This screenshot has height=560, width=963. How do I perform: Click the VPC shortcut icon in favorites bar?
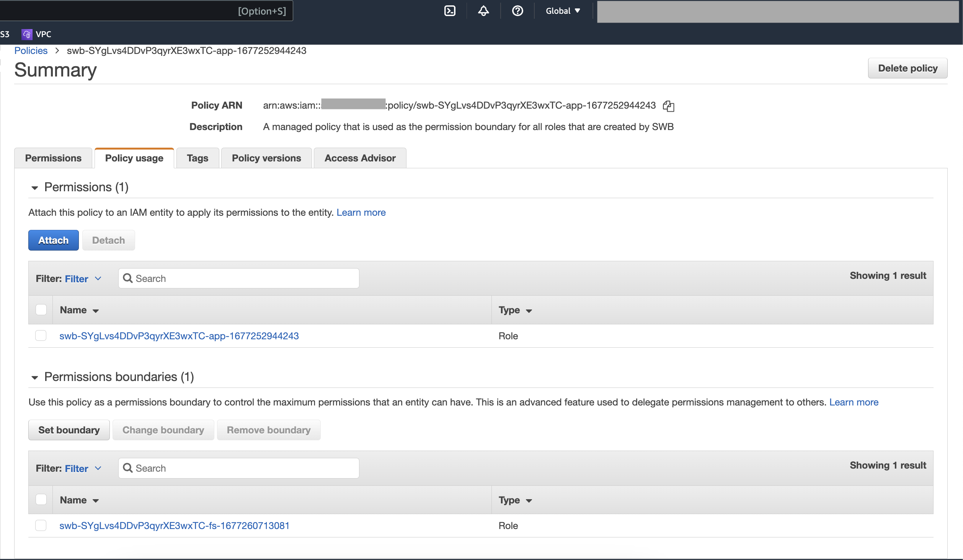click(26, 34)
